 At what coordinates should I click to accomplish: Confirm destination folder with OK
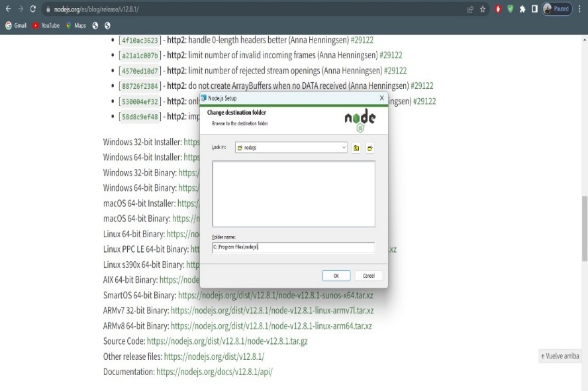[336, 276]
